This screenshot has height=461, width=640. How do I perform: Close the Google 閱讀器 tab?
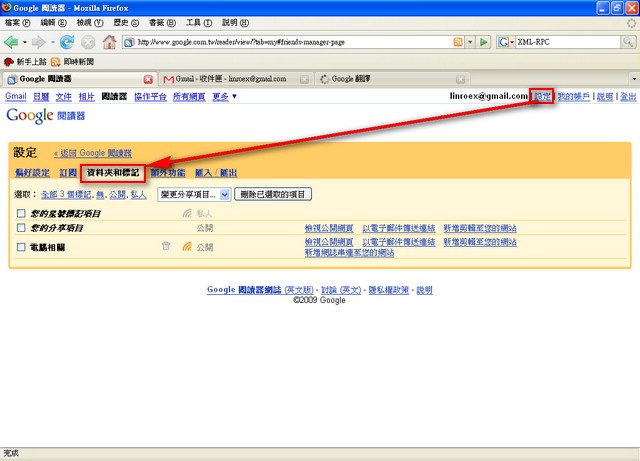(148, 79)
